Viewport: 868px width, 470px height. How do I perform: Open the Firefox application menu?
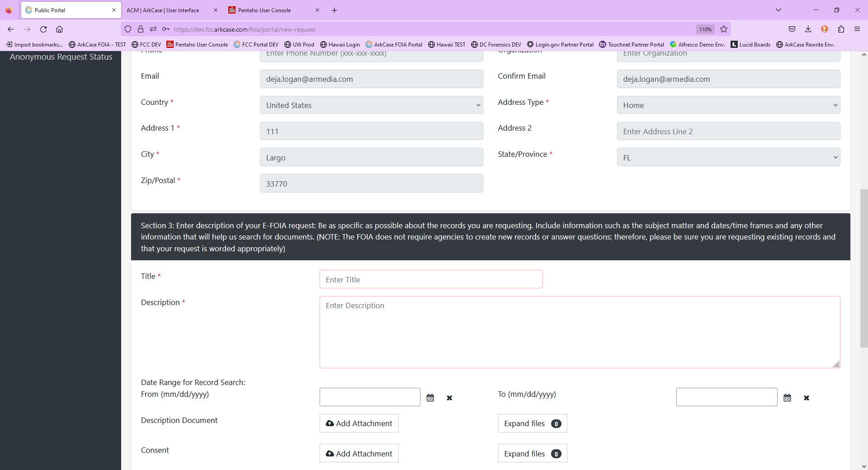857,29
